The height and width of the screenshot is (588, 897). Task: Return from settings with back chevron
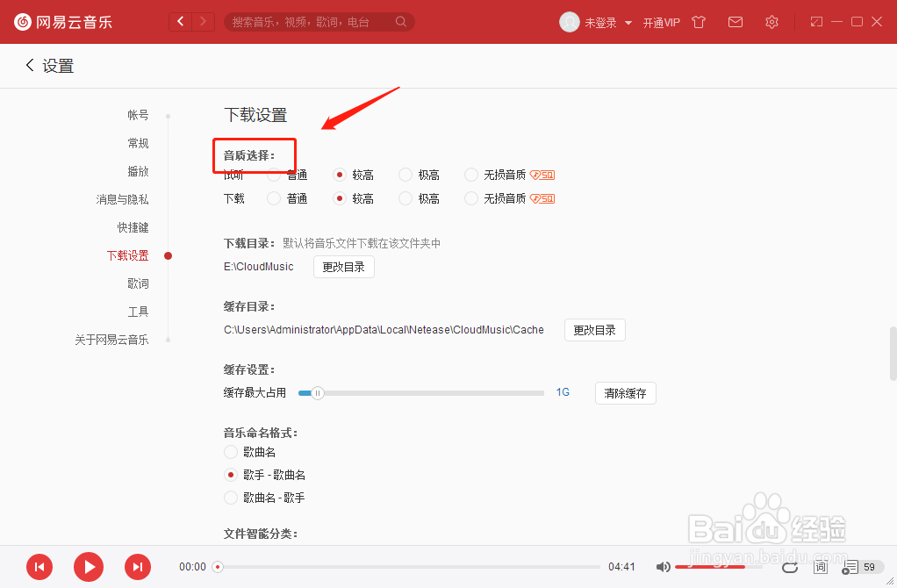point(30,65)
